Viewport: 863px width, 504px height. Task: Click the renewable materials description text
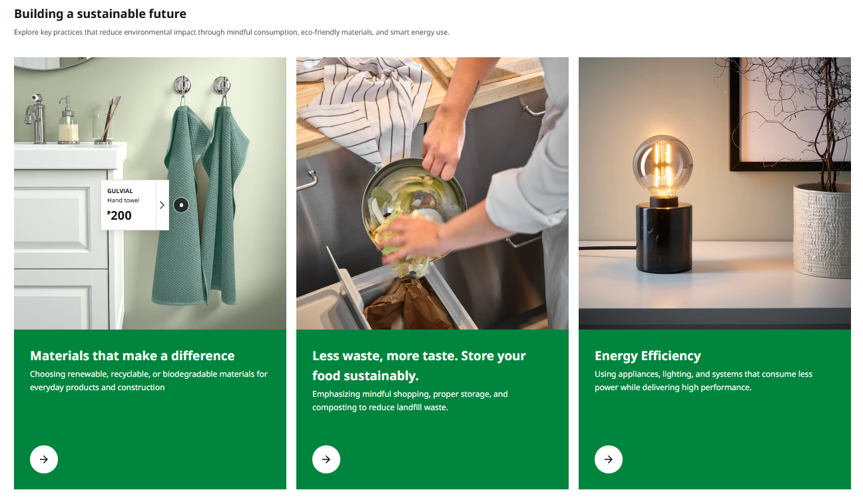coord(148,381)
